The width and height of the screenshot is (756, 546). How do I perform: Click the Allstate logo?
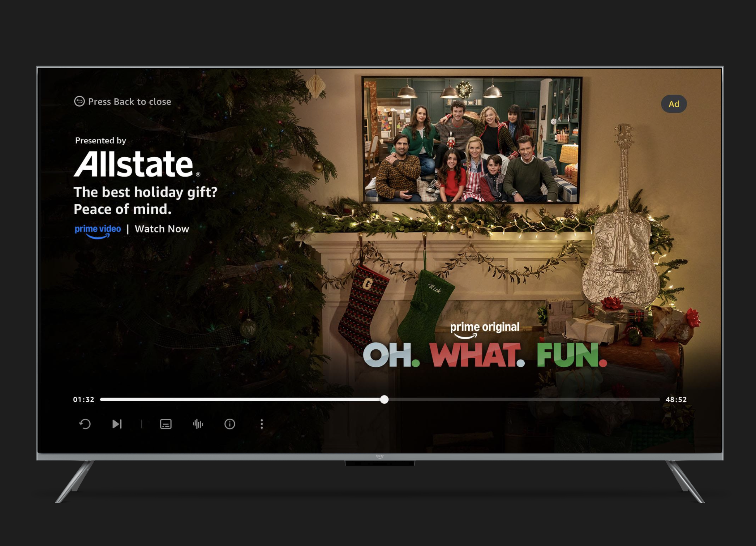(x=137, y=164)
